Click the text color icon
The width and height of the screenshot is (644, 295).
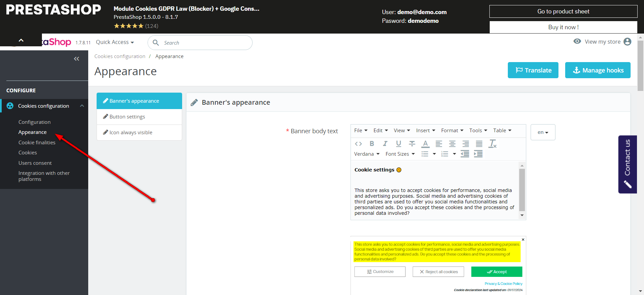pyautogui.click(x=425, y=144)
